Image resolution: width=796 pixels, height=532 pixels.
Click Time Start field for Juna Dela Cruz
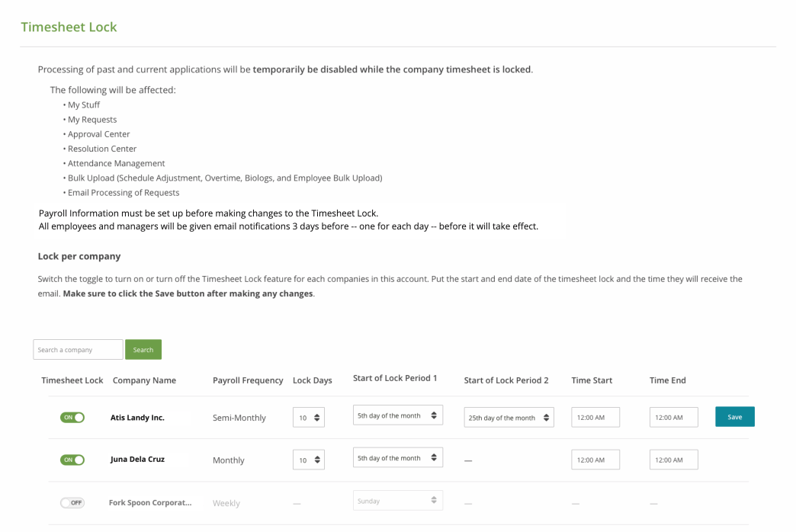[x=595, y=460]
